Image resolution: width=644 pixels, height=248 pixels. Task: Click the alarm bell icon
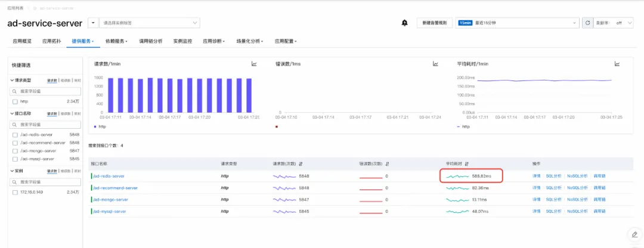pos(404,23)
